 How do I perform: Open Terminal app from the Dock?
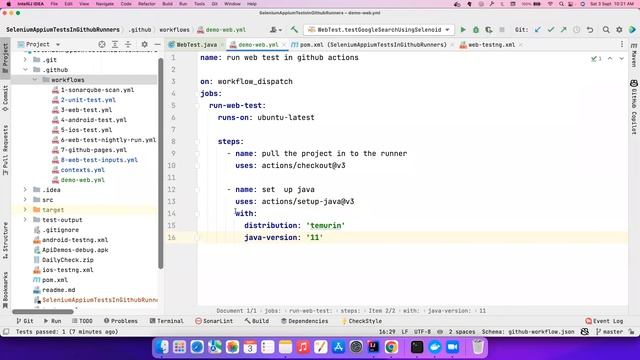[x=417, y=347]
